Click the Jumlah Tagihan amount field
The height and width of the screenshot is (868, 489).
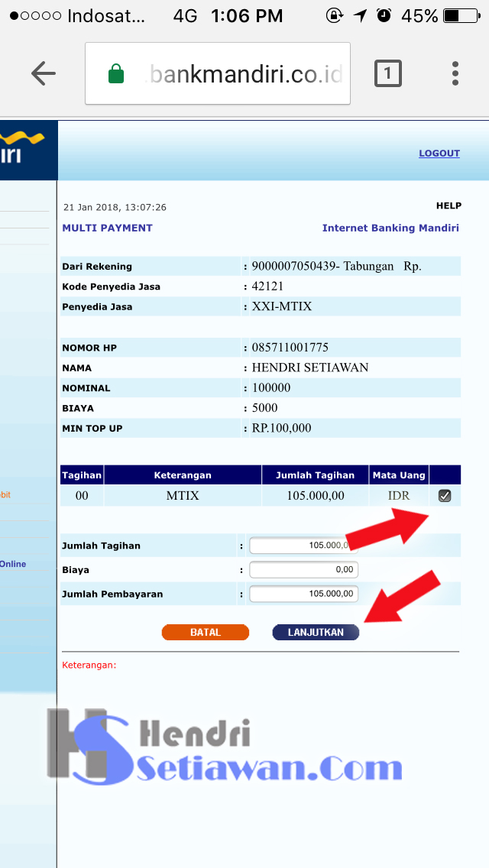[303, 546]
